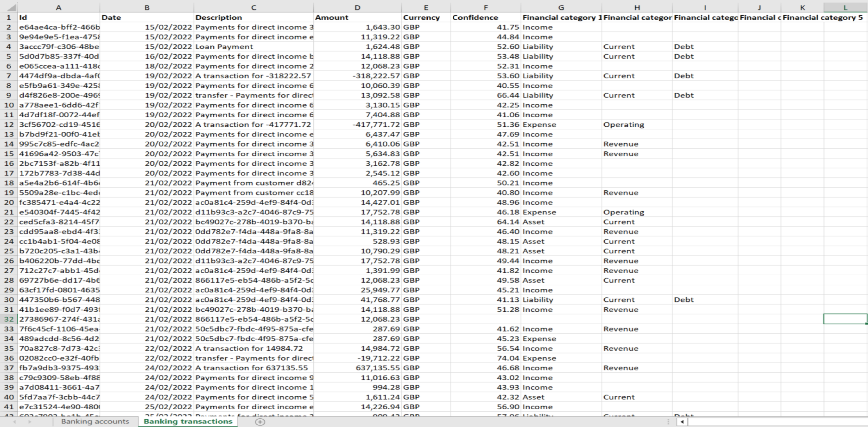Select Revenue cell in row 37
Viewport: 868px width, 427px height.
click(x=637, y=368)
